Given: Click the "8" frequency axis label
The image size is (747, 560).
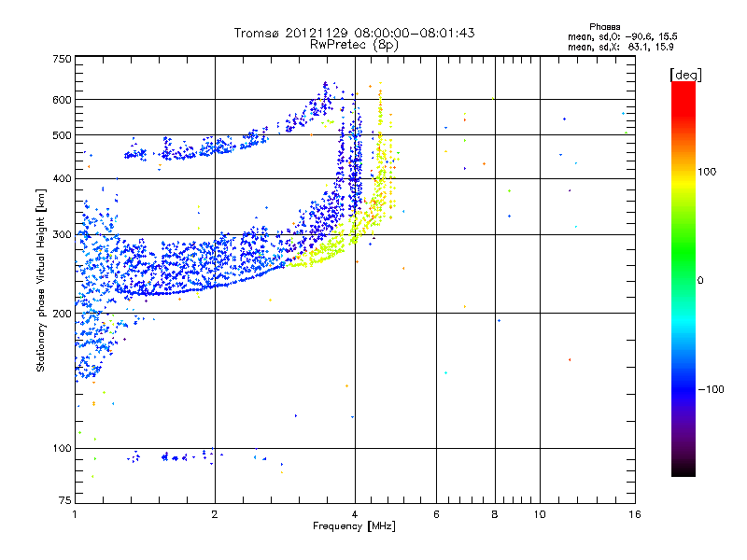Looking at the screenshot, I should (x=495, y=514).
